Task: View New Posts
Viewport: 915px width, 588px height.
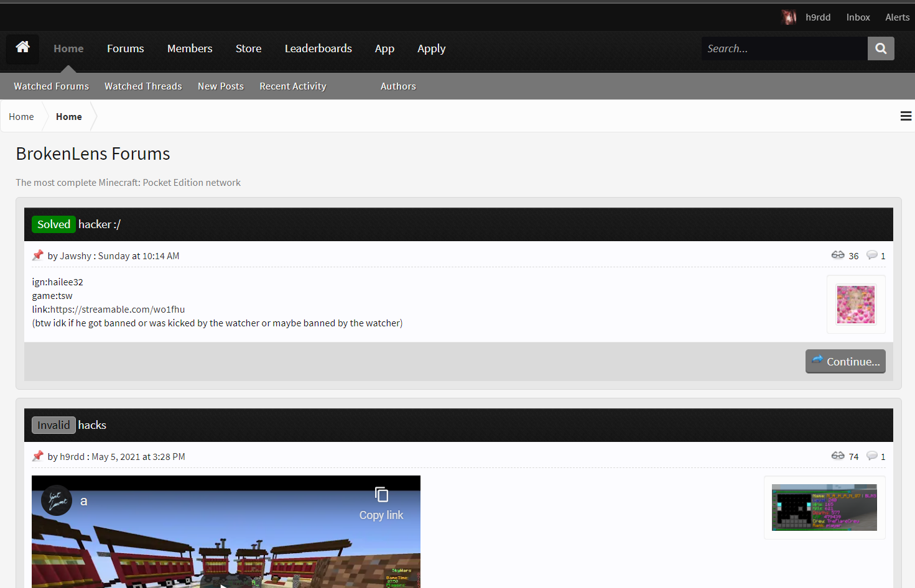Action: tap(221, 86)
